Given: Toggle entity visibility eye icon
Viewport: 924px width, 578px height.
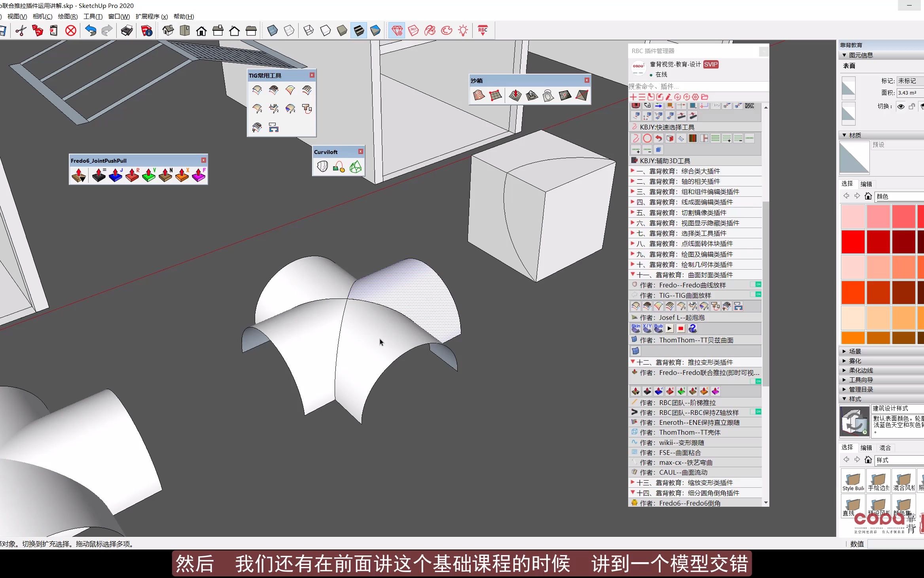Looking at the screenshot, I should pyautogui.click(x=901, y=106).
